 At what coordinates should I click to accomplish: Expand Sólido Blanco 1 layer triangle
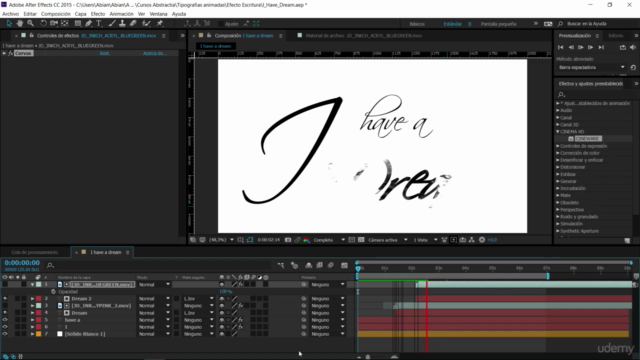click(x=32, y=334)
